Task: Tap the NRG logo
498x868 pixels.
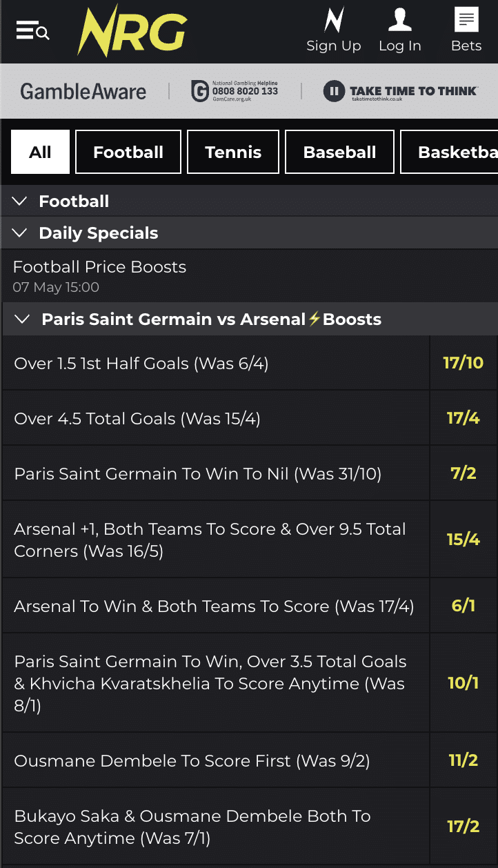Action: point(132,32)
